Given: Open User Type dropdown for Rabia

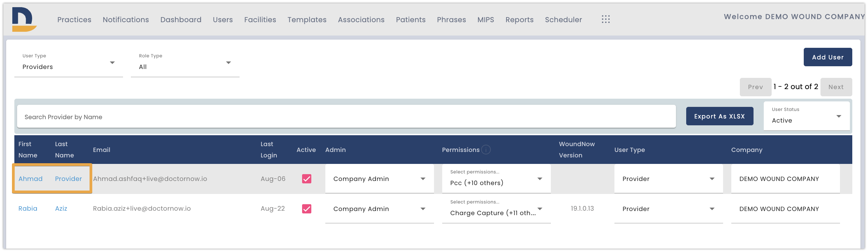Looking at the screenshot, I should 668,209.
